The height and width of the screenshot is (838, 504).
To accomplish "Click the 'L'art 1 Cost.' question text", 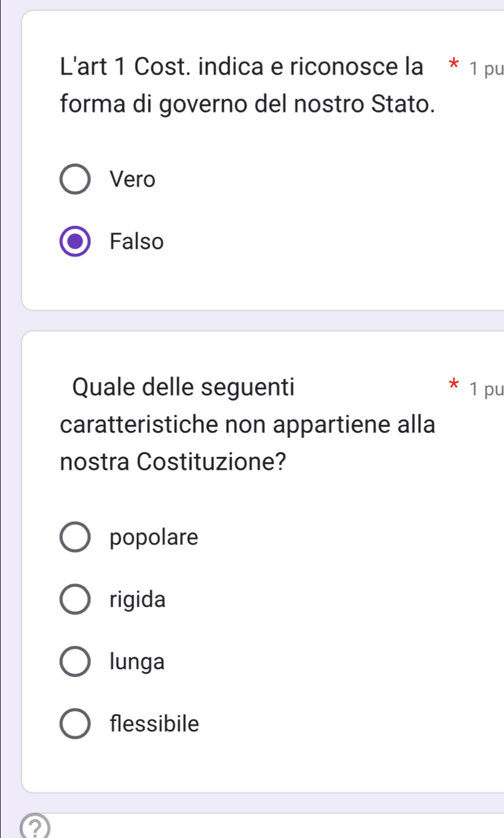I will 242,67.
